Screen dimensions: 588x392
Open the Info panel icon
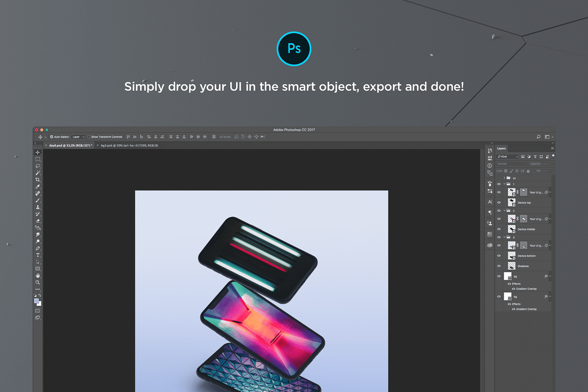pyautogui.click(x=490, y=166)
